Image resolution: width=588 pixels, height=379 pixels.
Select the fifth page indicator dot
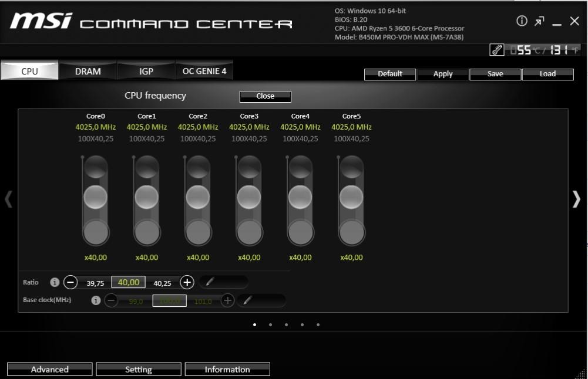click(318, 324)
